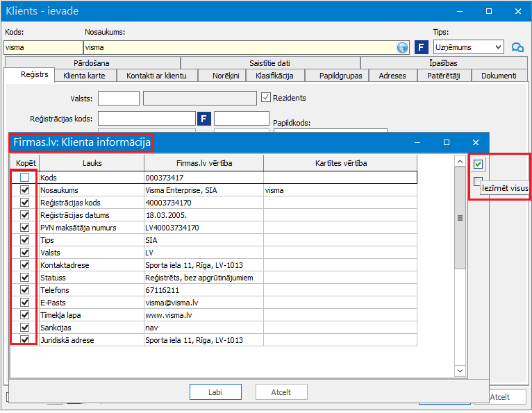Select the cell www.visma.lv
This screenshot has height=413, width=532.
click(x=203, y=315)
